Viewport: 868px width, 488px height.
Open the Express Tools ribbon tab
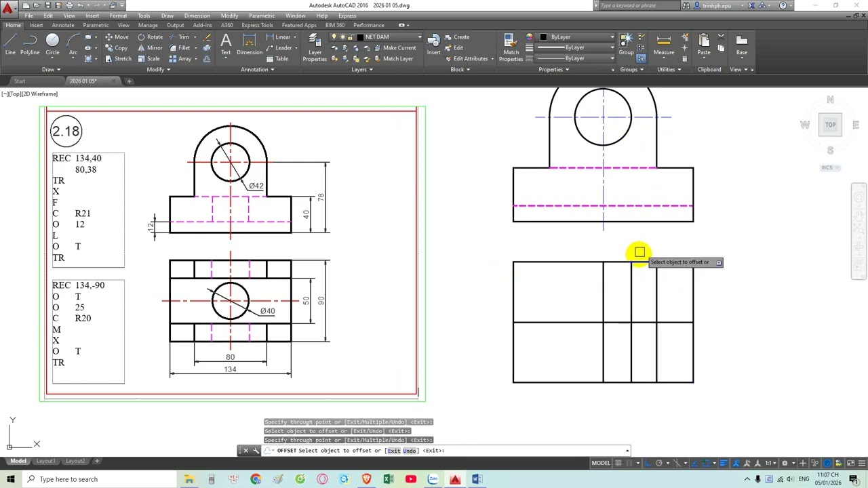click(x=257, y=25)
